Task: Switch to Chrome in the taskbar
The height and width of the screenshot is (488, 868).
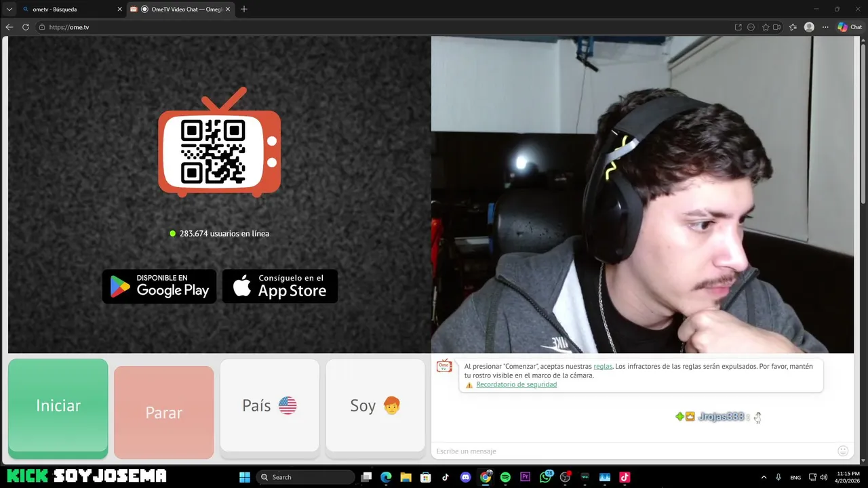Action: point(486,477)
